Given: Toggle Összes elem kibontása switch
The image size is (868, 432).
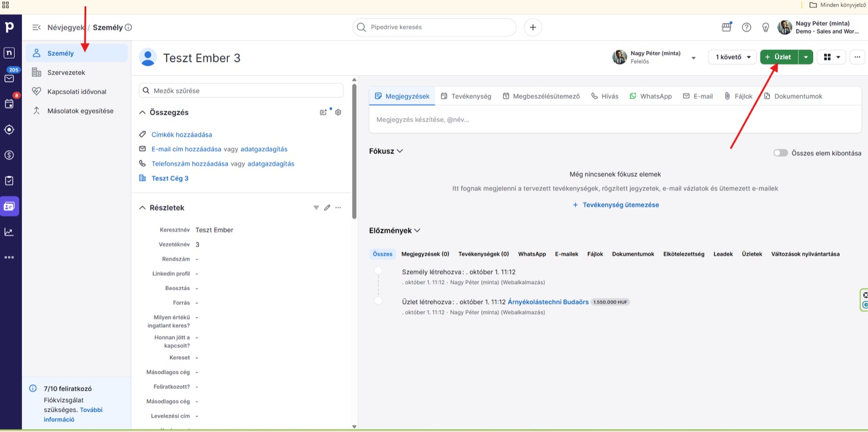Looking at the screenshot, I should [x=780, y=153].
